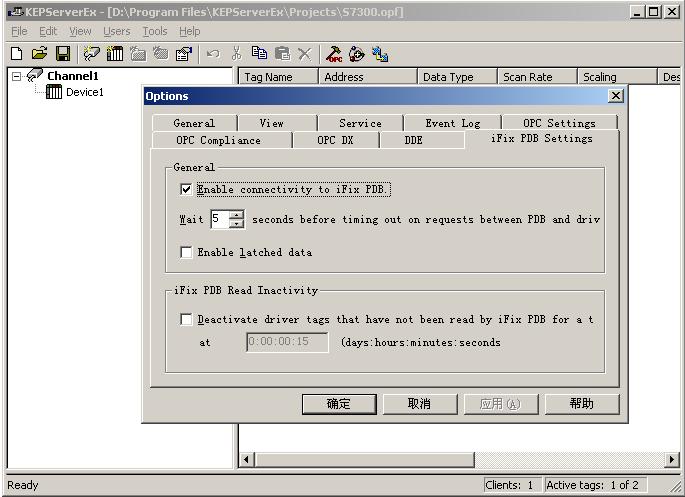The height and width of the screenshot is (497, 685).
Task: Click the 0:00:00:15 inactivity time field
Action: point(287,342)
